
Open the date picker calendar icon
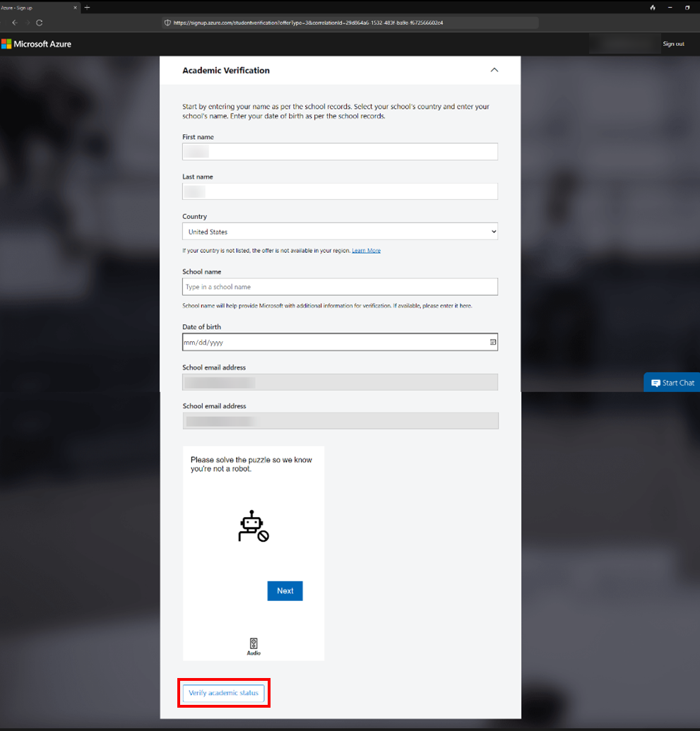click(x=492, y=343)
